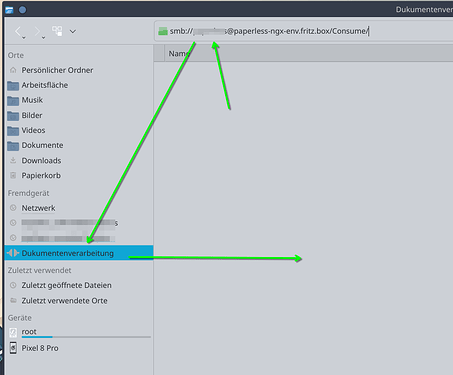
Task: Click the Geräte section header
Action: coord(20,318)
